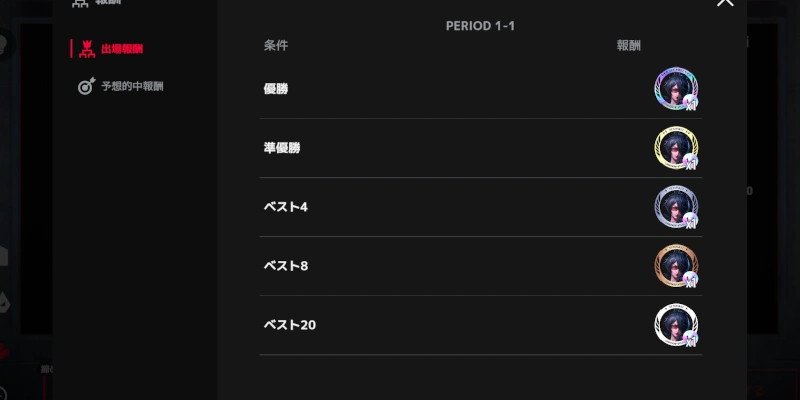Close the rewards dialog with the X
The width and height of the screenshot is (800, 400).
tap(725, 3)
